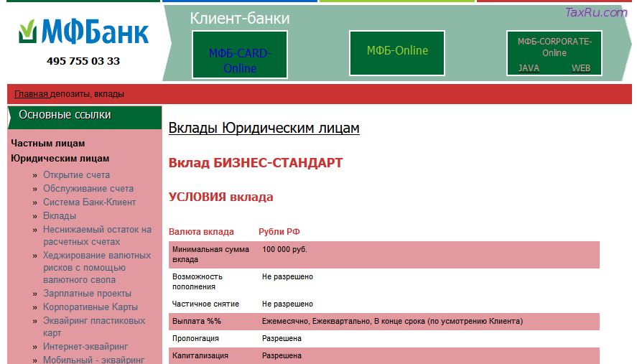Viewport: 637px width, 364px height.
Task: Navigate to Зарплатные проекты
Action: pos(87,294)
